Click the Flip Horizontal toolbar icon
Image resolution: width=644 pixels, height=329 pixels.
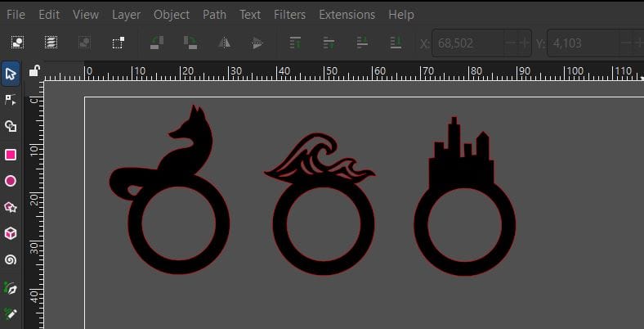225,43
